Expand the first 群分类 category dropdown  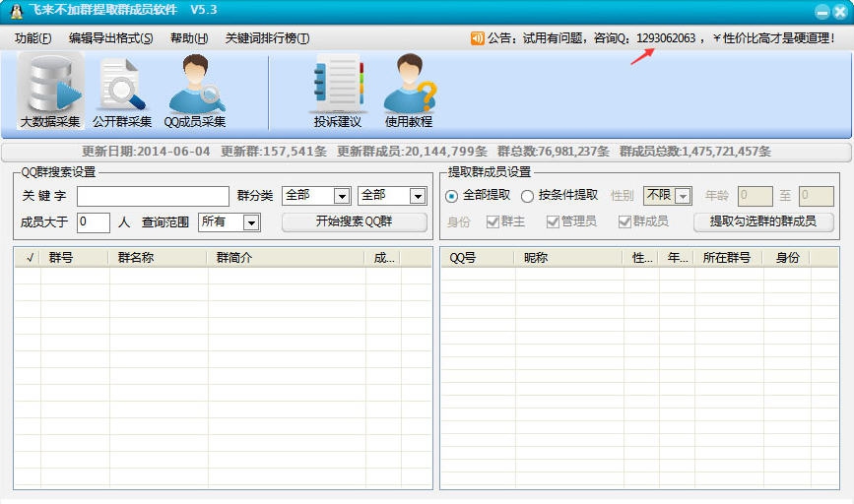tap(341, 196)
